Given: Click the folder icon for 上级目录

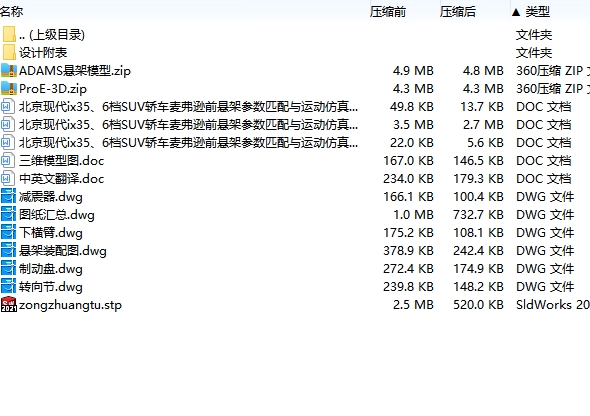Looking at the screenshot, I should click(9, 34).
